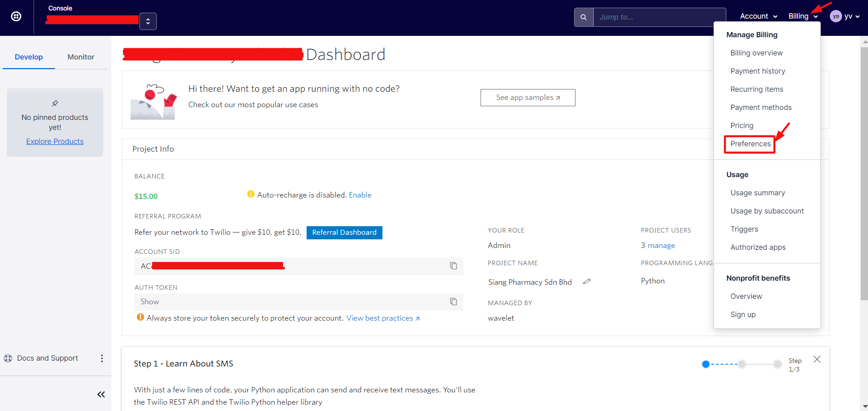Click the third step progress dot
The height and width of the screenshot is (411, 868).
(x=778, y=364)
